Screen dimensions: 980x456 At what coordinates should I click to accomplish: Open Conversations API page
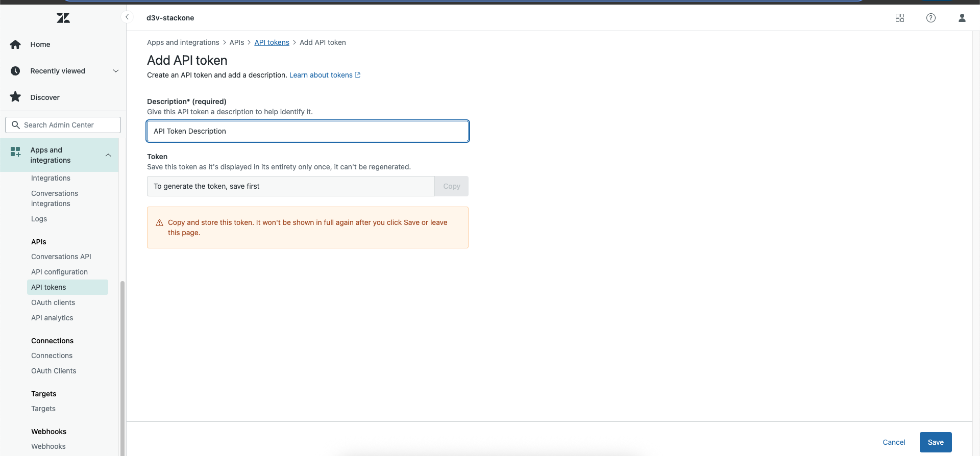tap(61, 257)
